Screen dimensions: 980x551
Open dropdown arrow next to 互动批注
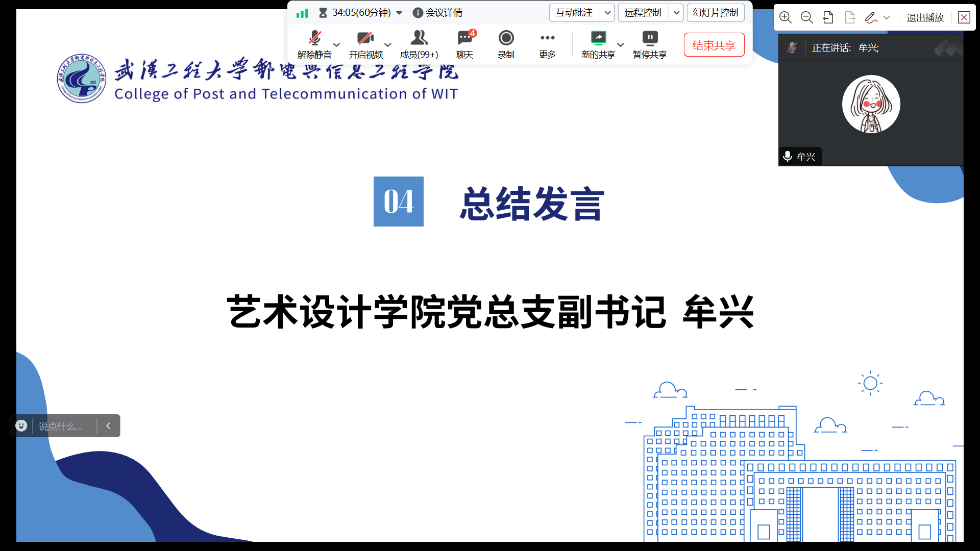tap(607, 13)
